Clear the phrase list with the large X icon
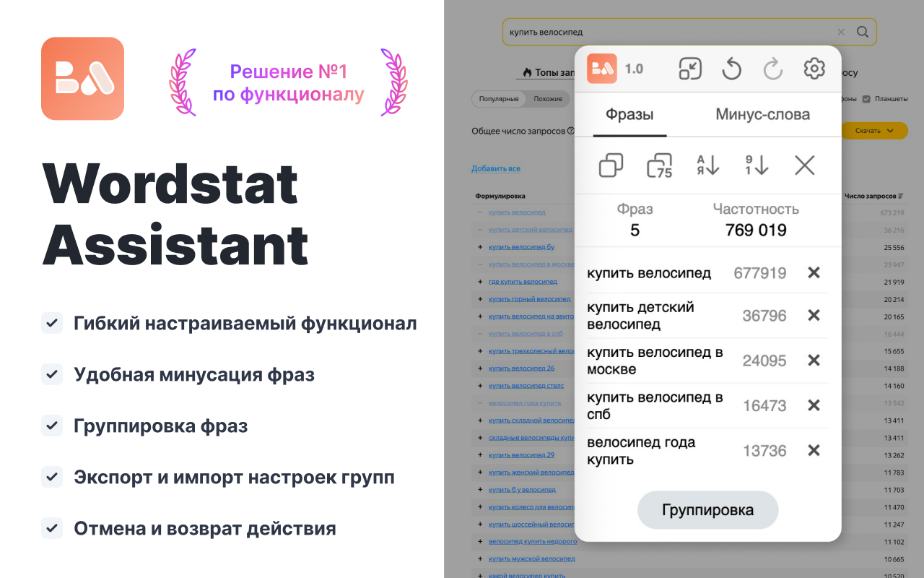The height and width of the screenshot is (578, 924). [804, 165]
